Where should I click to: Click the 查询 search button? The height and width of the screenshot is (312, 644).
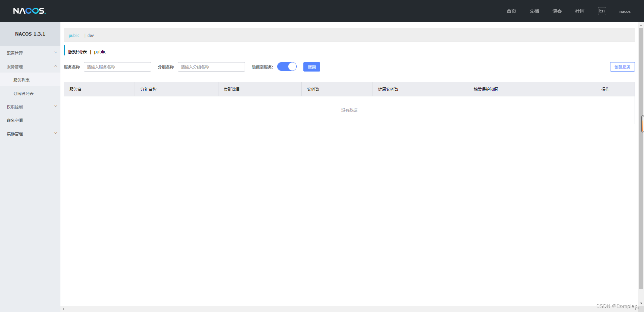[x=311, y=66]
